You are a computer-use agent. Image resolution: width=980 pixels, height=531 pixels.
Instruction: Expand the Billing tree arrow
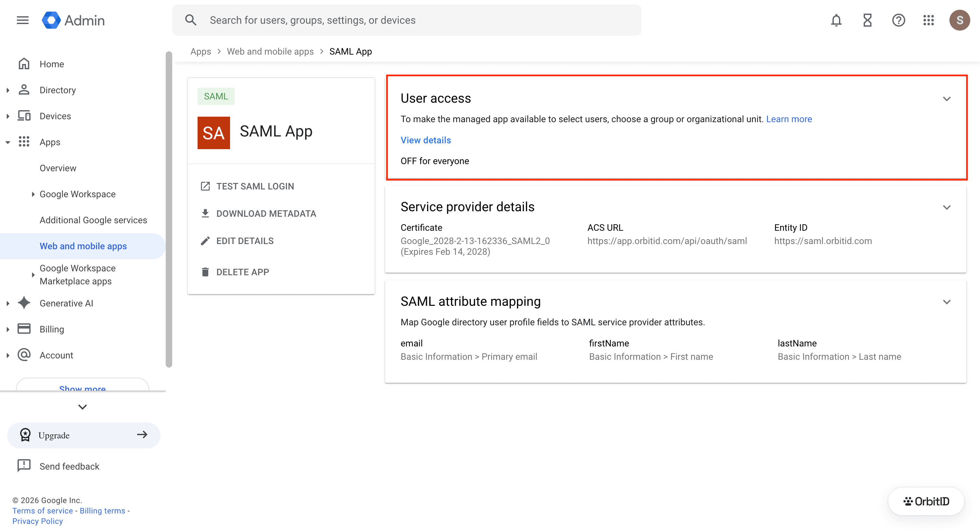coord(7,330)
